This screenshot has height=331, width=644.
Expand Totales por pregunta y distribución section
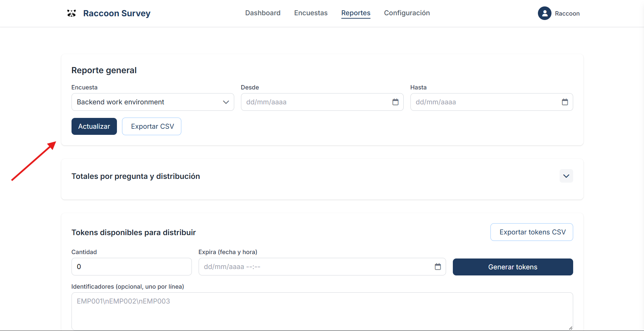tap(566, 176)
